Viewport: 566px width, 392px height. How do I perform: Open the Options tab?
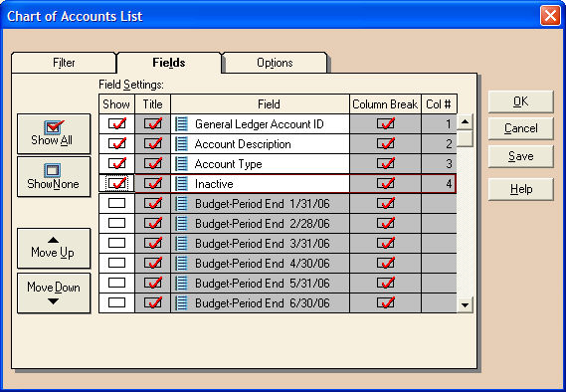pos(275,63)
